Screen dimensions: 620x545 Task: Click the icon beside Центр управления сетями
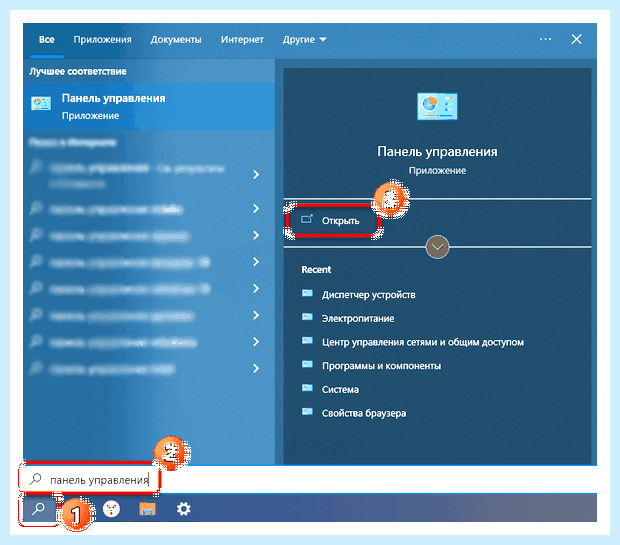click(x=307, y=341)
